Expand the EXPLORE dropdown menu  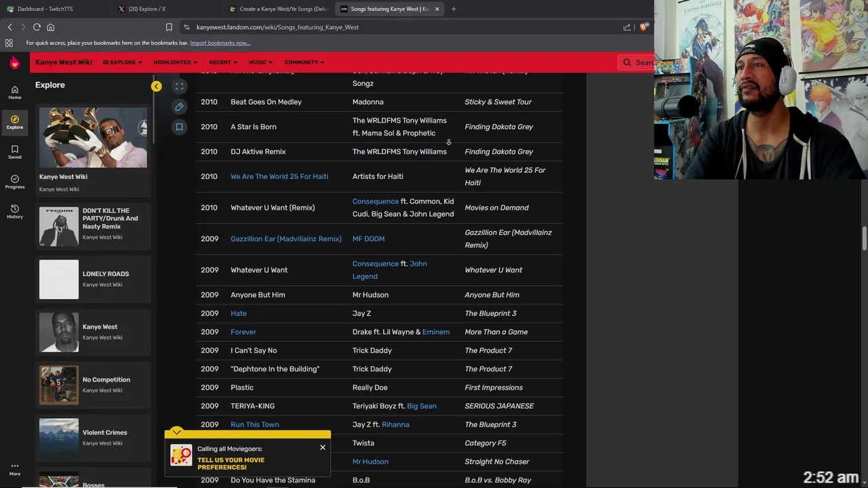(x=123, y=62)
